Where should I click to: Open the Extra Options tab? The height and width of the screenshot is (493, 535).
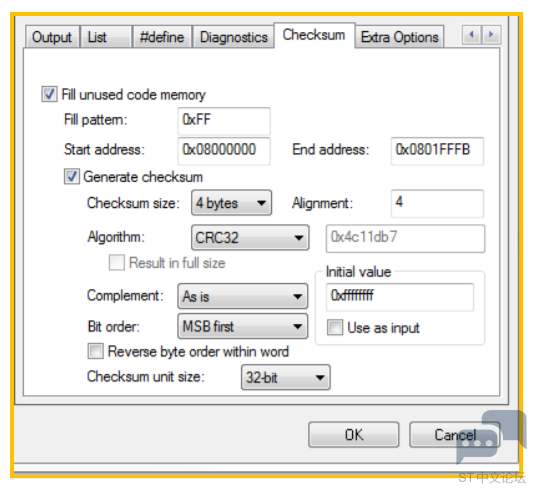tap(400, 37)
